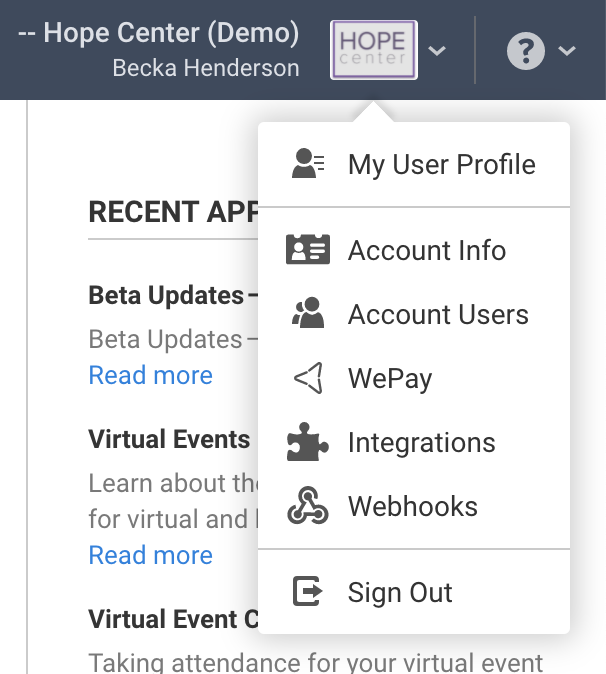Screen dimensions: 606x674
Task: Click the help question mark icon
Action: (x=525, y=50)
